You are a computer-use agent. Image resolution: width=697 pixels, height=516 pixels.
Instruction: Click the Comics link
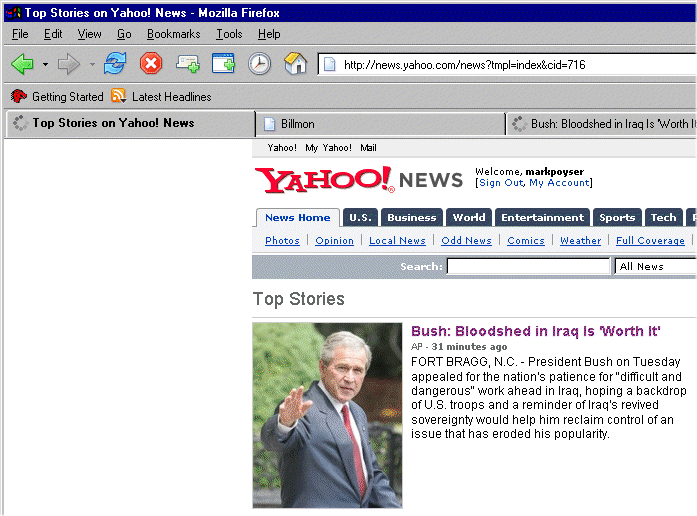526,241
